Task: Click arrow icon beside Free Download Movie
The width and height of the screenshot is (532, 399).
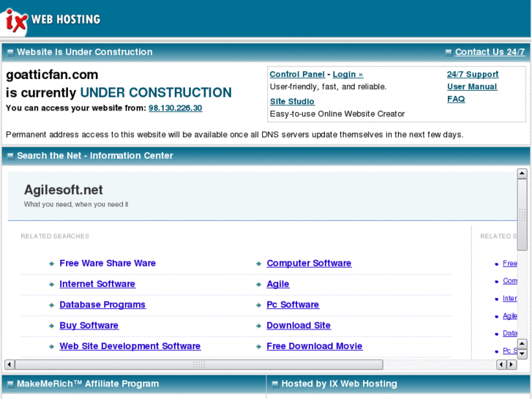Action: (x=258, y=346)
